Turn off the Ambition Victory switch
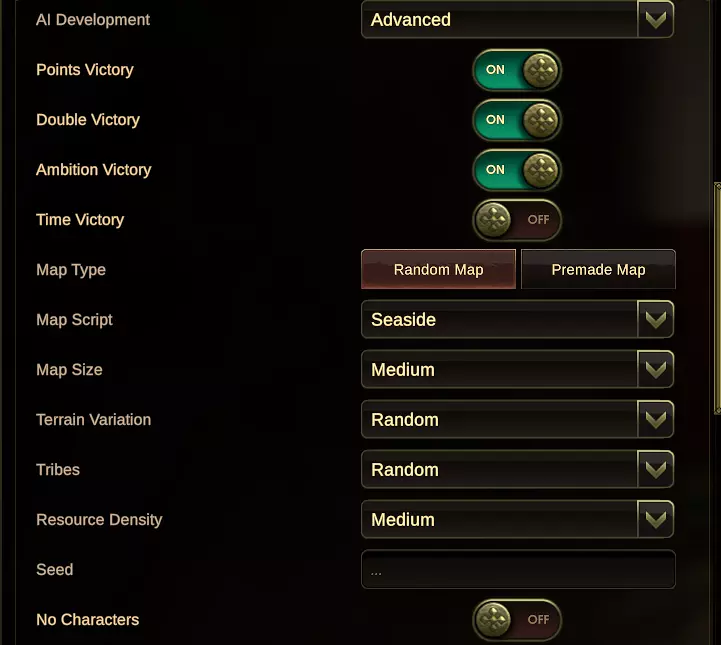 point(517,170)
